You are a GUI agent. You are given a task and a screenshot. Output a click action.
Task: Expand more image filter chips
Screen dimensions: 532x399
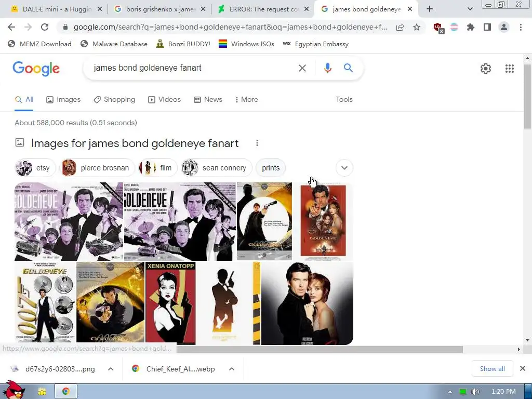[344, 168]
